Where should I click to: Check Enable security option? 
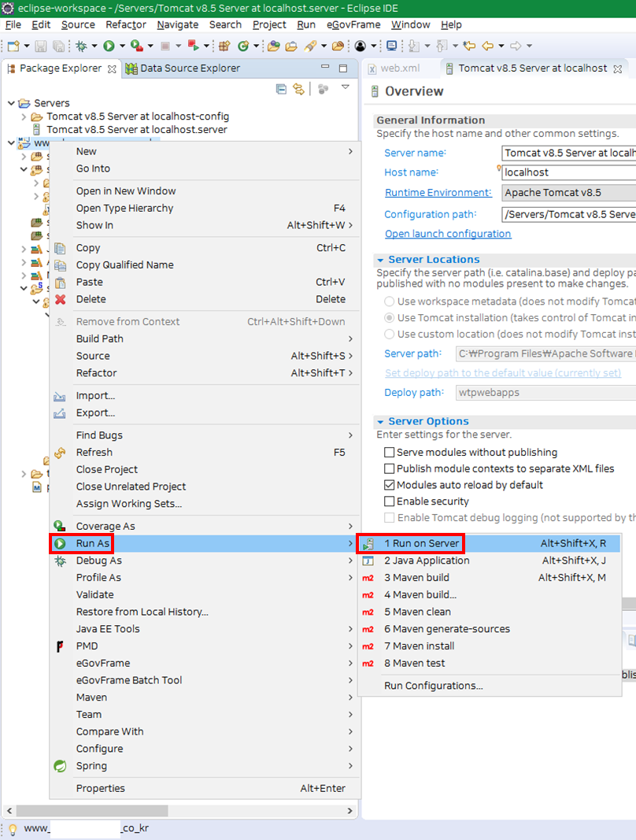pyautogui.click(x=390, y=501)
